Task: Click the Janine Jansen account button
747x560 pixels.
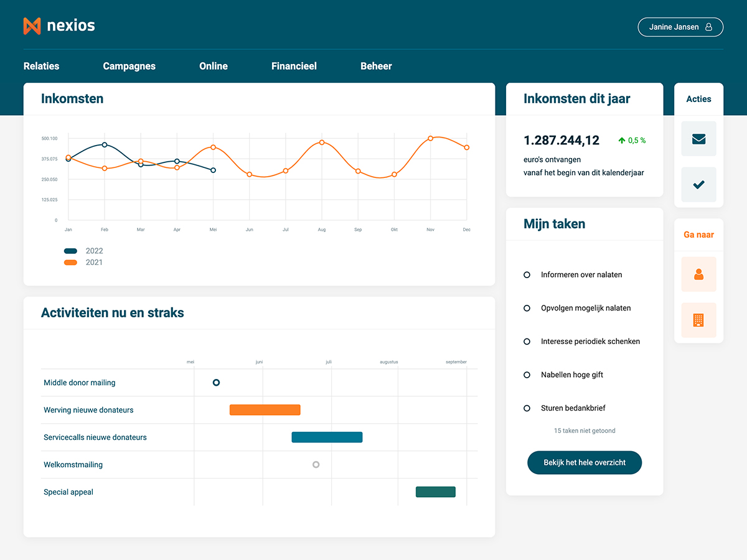Action: [x=680, y=27]
